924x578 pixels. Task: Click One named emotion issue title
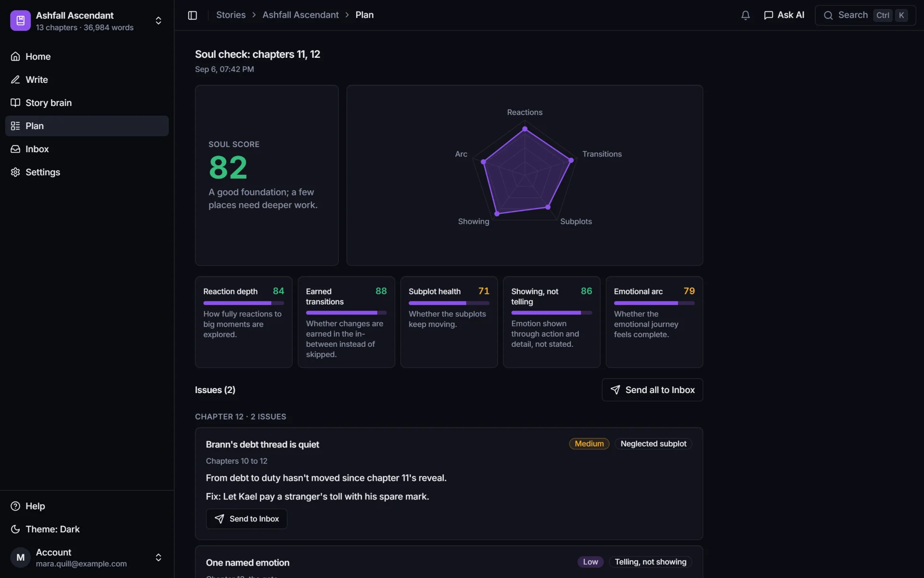tap(248, 563)
